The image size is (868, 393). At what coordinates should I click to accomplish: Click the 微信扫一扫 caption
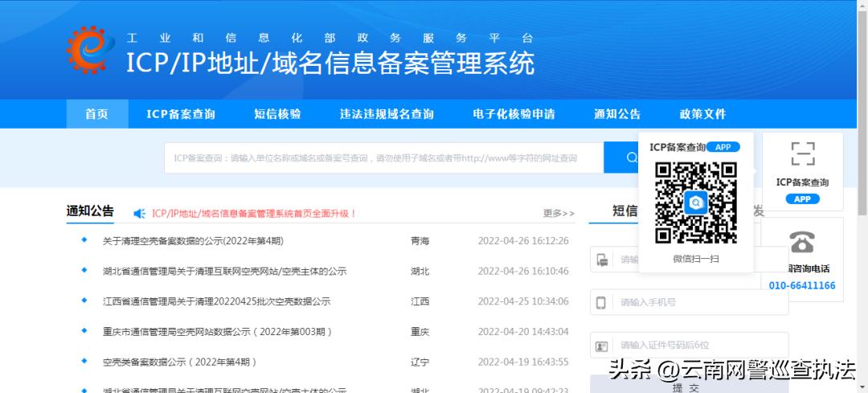[x=696, y=259]
